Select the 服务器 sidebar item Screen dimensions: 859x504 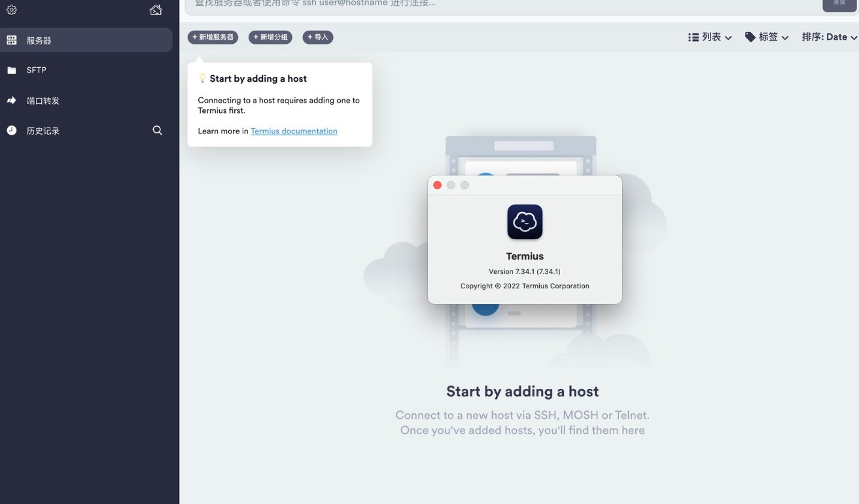click(x=86, y=40)
